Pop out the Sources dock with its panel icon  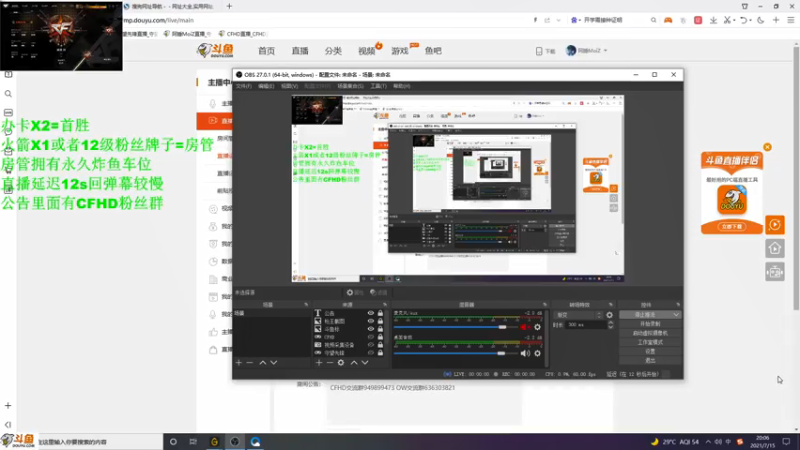(385, 305)
